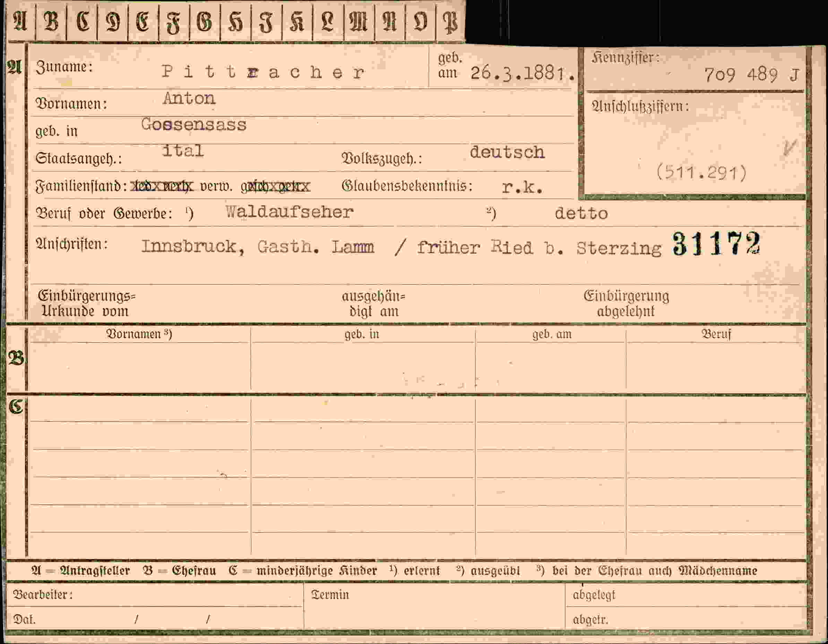Screen dimensions: 828x644
Task: Click the 'Familienstand:' label
Action: (x=81, y=186)
